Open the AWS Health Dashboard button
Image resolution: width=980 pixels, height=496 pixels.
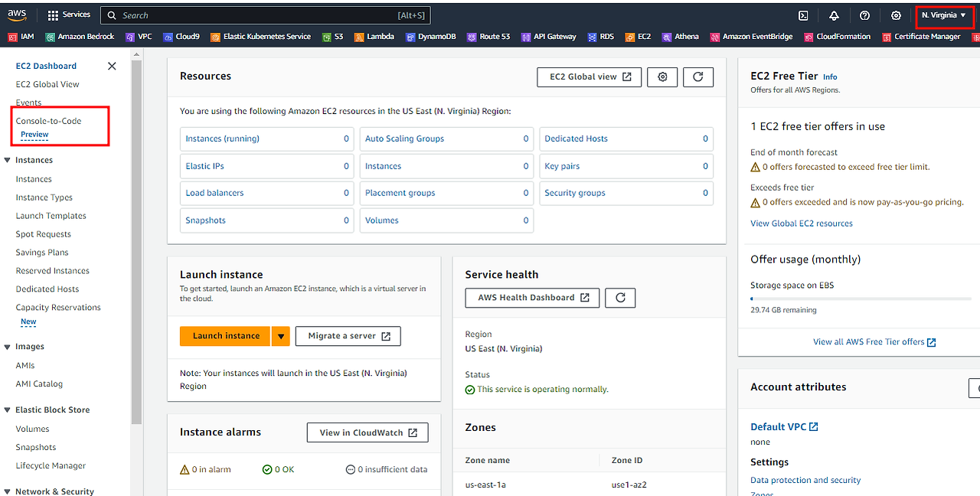(532, 298)
